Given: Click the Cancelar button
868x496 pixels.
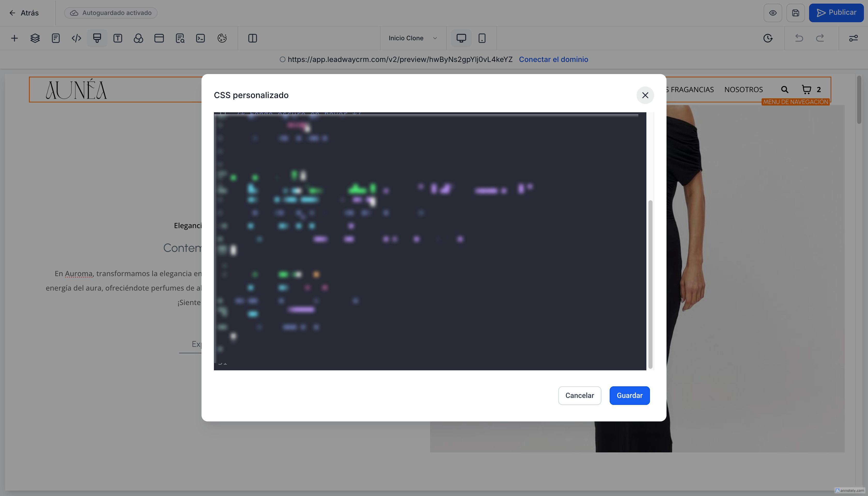Looking at the screenshot, I should (x=579, y=396).
